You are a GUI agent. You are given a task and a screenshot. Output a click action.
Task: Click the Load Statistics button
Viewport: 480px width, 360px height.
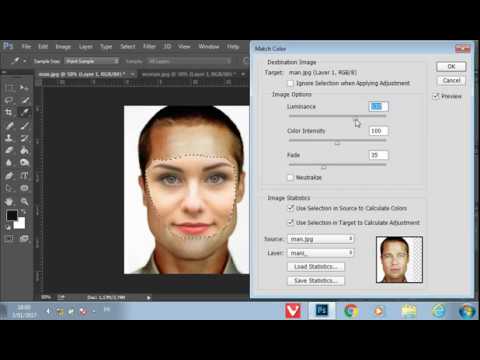tap(316, 267)
